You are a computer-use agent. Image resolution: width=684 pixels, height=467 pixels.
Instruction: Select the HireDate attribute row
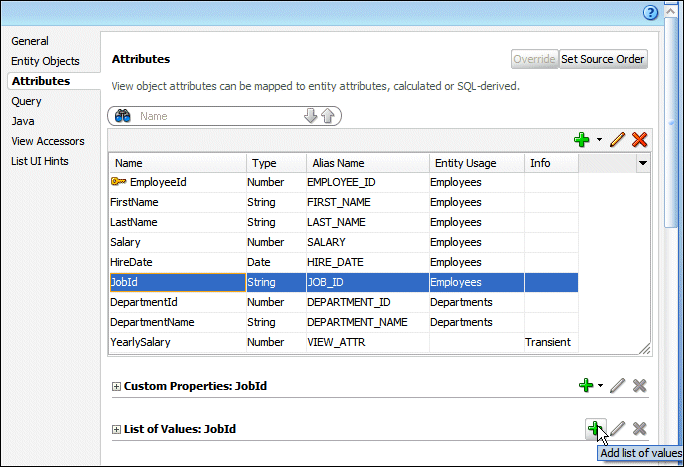344,262
